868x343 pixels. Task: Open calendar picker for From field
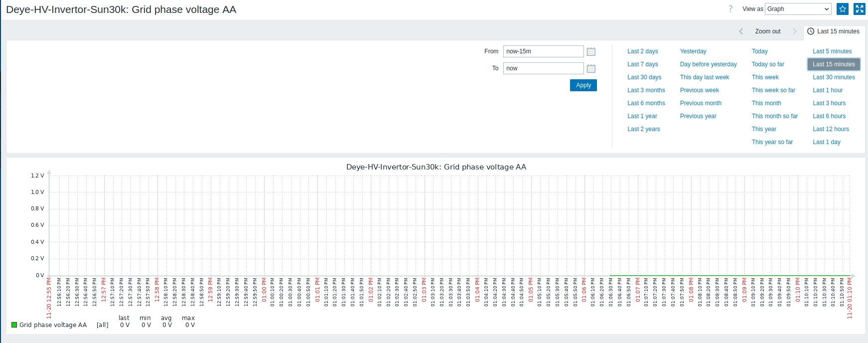pos(591,51)
